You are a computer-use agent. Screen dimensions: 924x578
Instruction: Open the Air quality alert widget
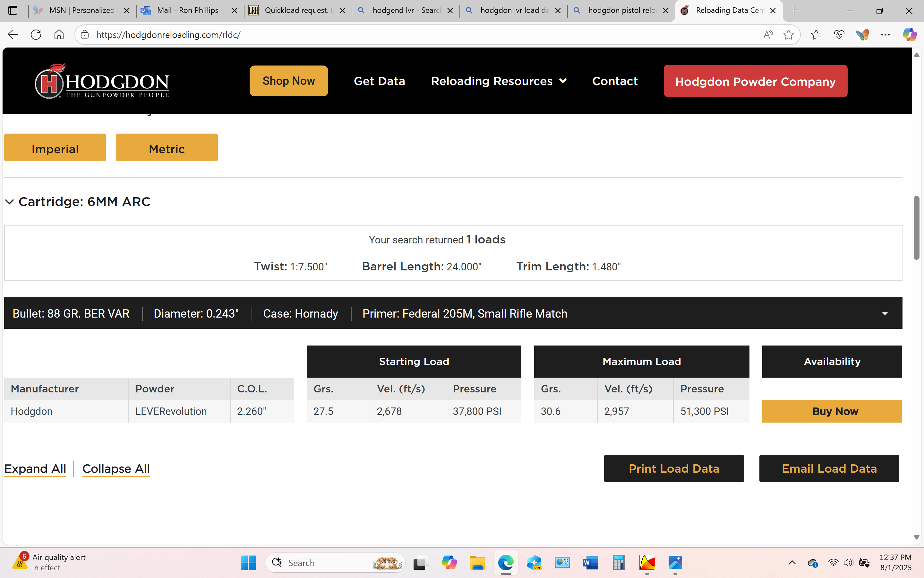pyautogui.click(x=49, y=562)
